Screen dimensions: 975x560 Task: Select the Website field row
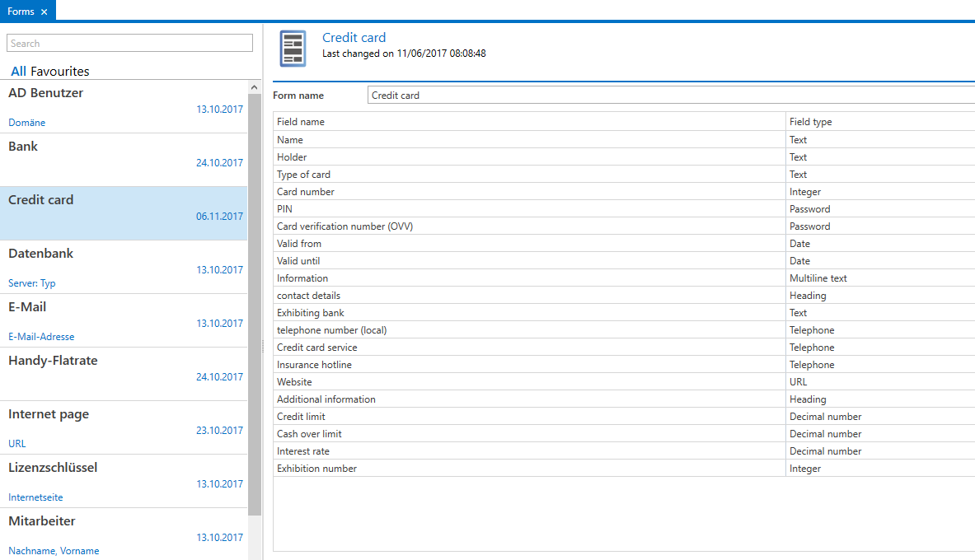[624, 382]
